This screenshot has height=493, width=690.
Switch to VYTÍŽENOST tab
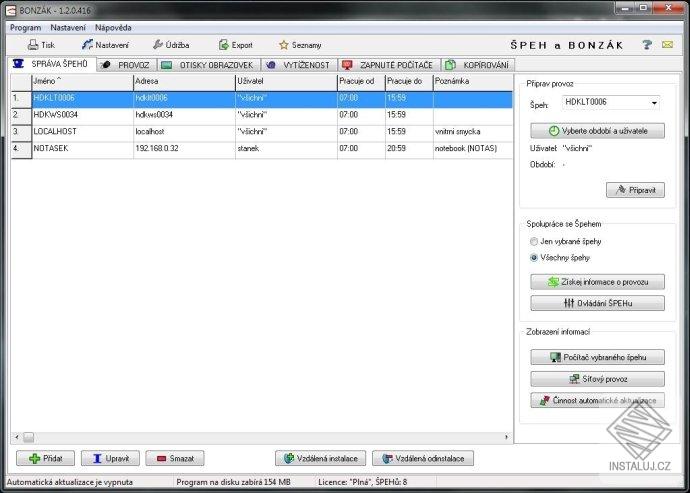[x=299, y=65]
